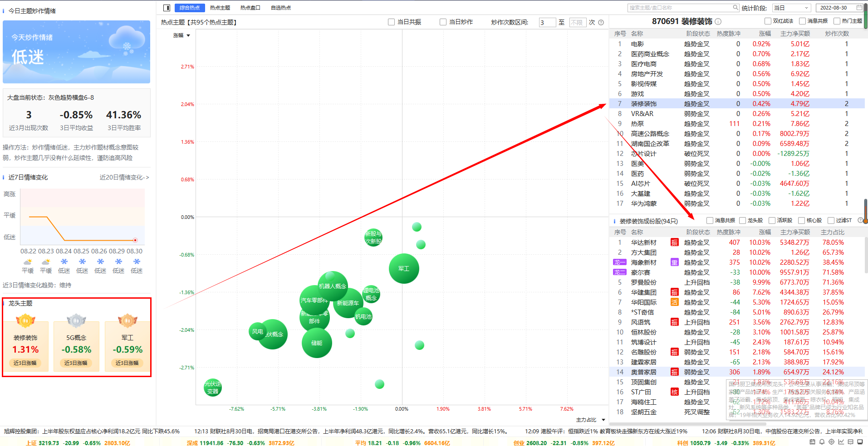Toggle the 龙头股 filter checkbox
Image resolution: width=868 pixels, height=446 pixels.
[x=742, y=220]
